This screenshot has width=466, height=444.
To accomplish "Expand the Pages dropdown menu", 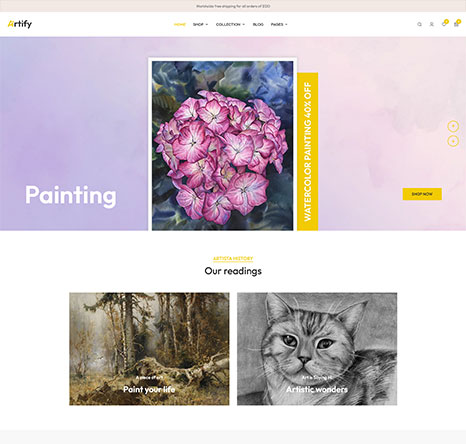I will 279,24.
